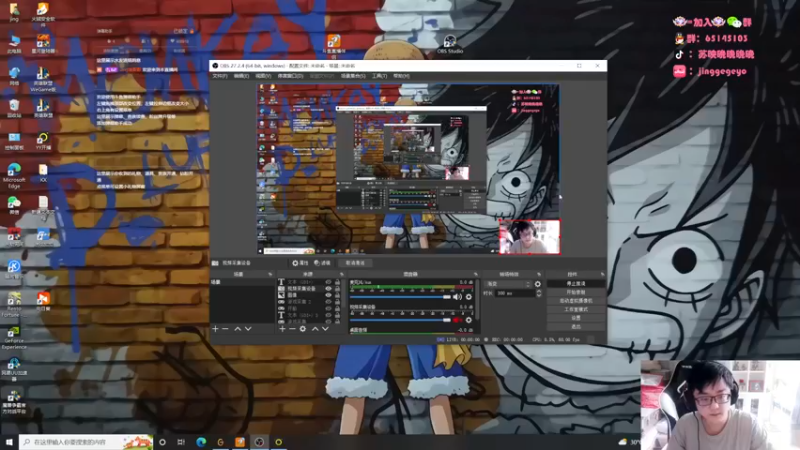Pop out Scenes dock via header icon
This screenshot has width=800, height=450.
[270, 274]
